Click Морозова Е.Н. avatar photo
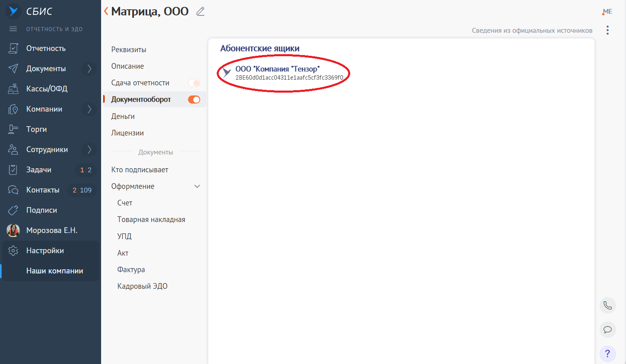Image resolution: width=626 pixels, height=364 pixels. [x=13, y=230]
